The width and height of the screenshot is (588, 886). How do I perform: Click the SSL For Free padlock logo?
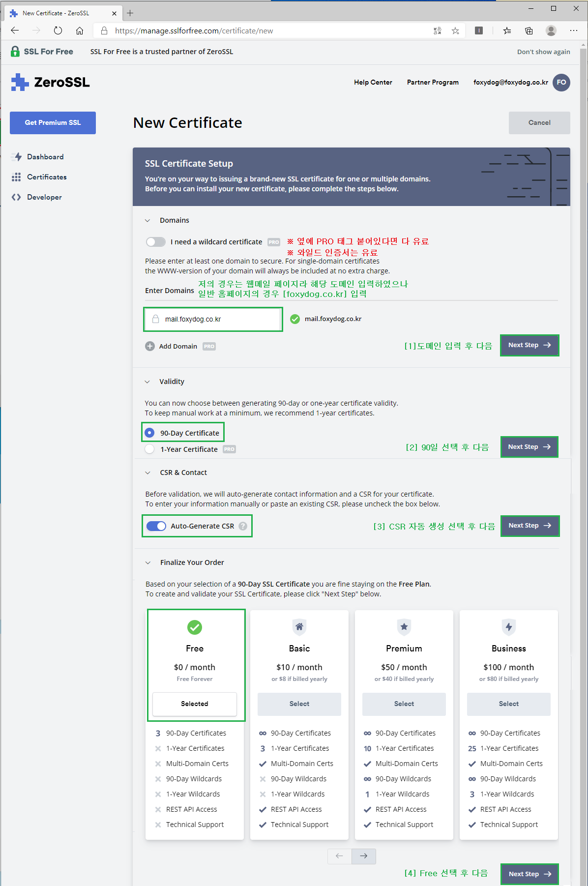(x=15, y=51)
